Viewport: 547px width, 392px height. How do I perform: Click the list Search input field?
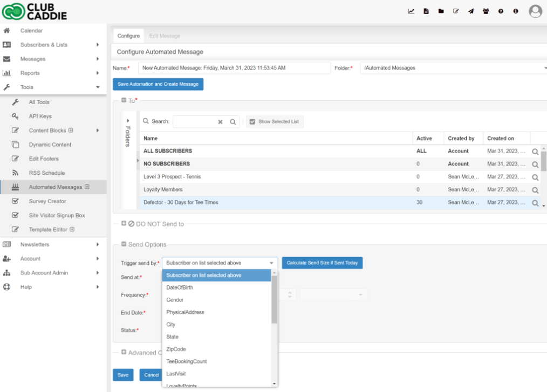click(195, 122)
